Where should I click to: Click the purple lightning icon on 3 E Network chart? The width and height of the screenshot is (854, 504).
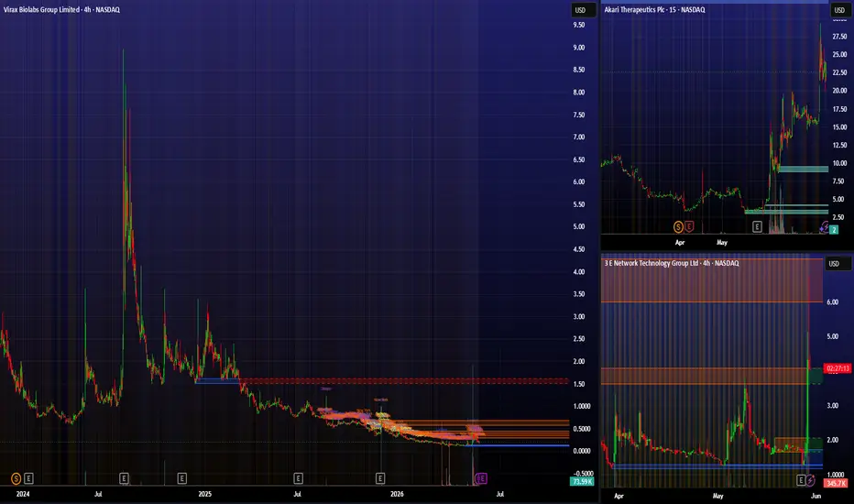[x=810, y=480]
